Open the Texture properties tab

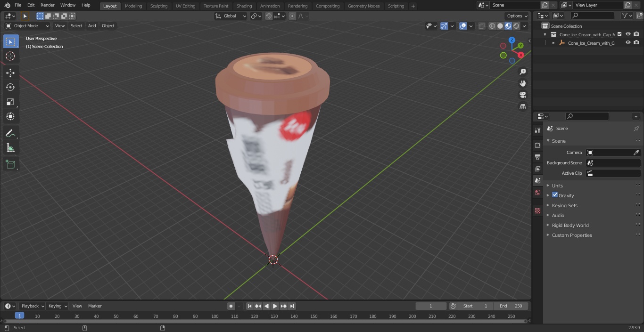(537, 211)
